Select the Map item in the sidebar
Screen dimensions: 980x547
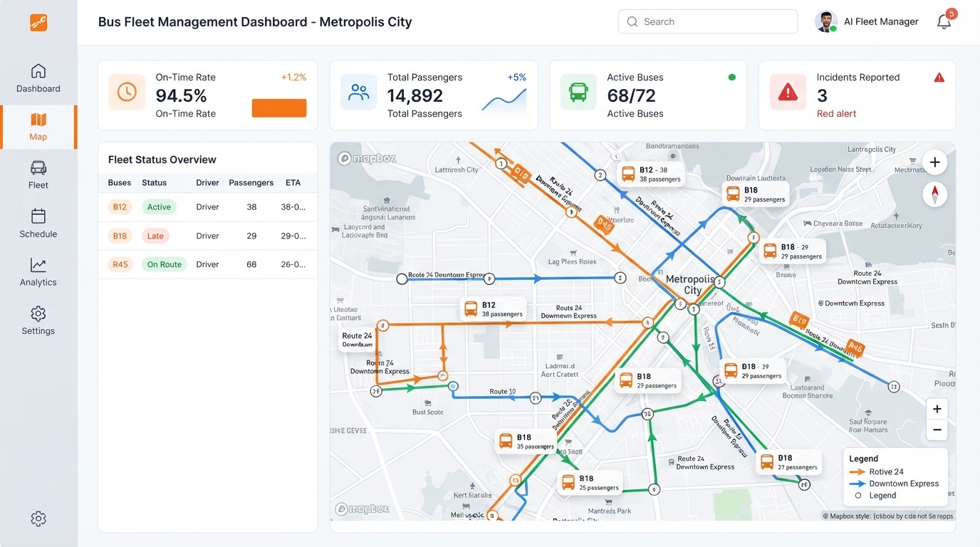coord(38,127)
